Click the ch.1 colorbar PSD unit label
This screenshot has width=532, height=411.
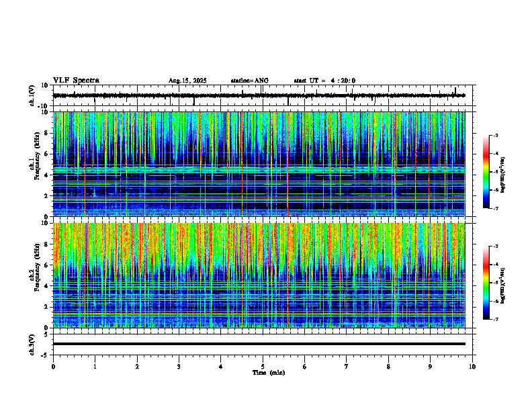click(503, 175)
